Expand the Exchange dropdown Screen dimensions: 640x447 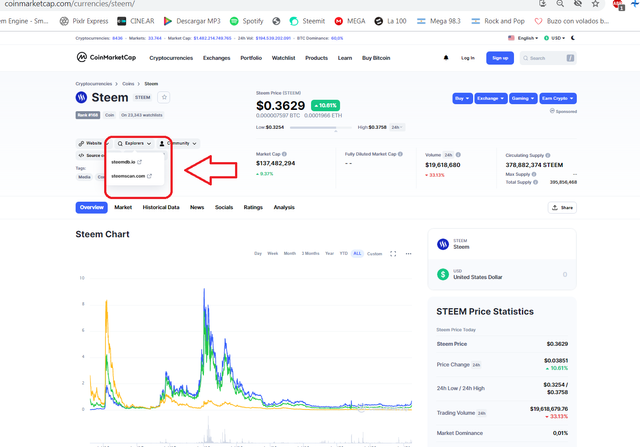pos(491,98)
